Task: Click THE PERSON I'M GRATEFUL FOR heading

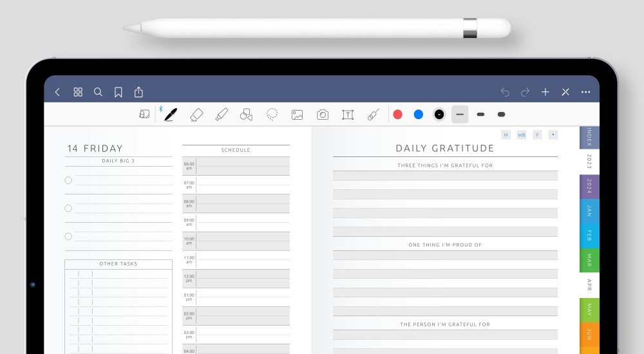Action: pos(445,324)
